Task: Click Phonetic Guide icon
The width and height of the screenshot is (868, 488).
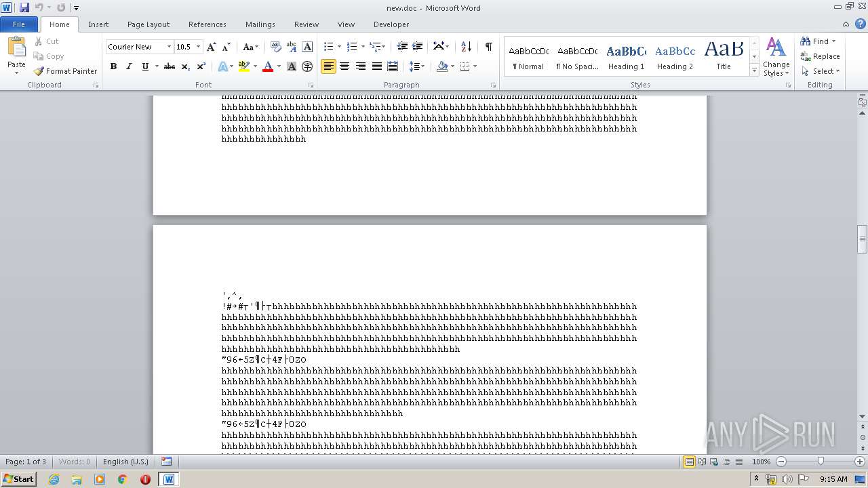Action: (292, 47)
